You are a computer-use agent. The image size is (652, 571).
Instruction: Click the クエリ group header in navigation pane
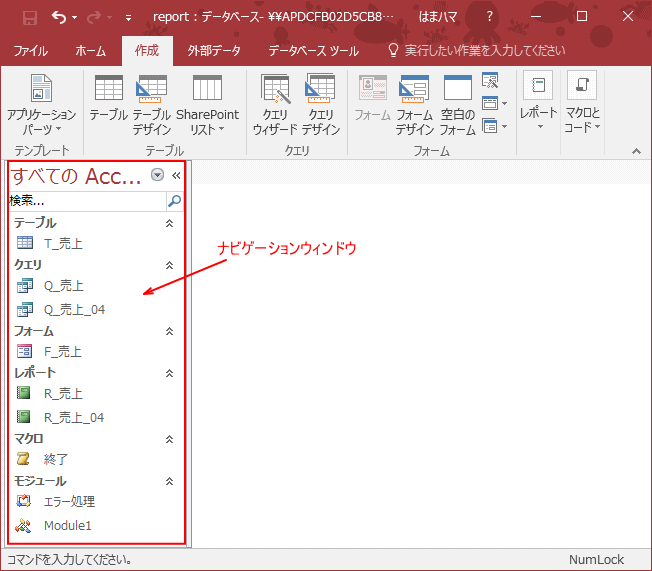[28, 265]
